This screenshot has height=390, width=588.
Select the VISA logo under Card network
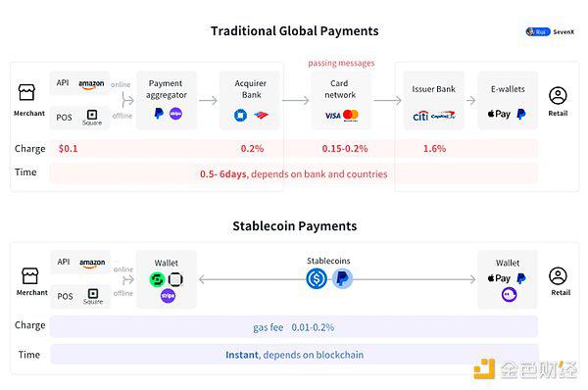click(x=332, y=116)
